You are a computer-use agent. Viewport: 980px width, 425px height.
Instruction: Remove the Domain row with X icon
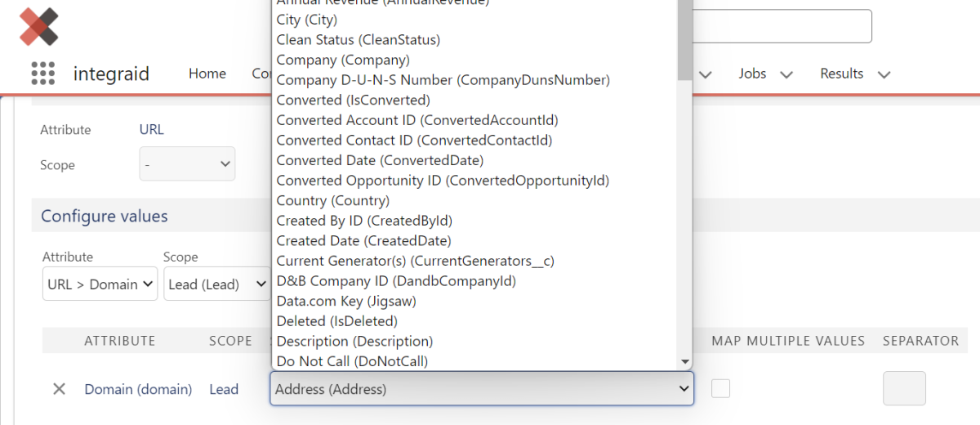tap(59, 389)
